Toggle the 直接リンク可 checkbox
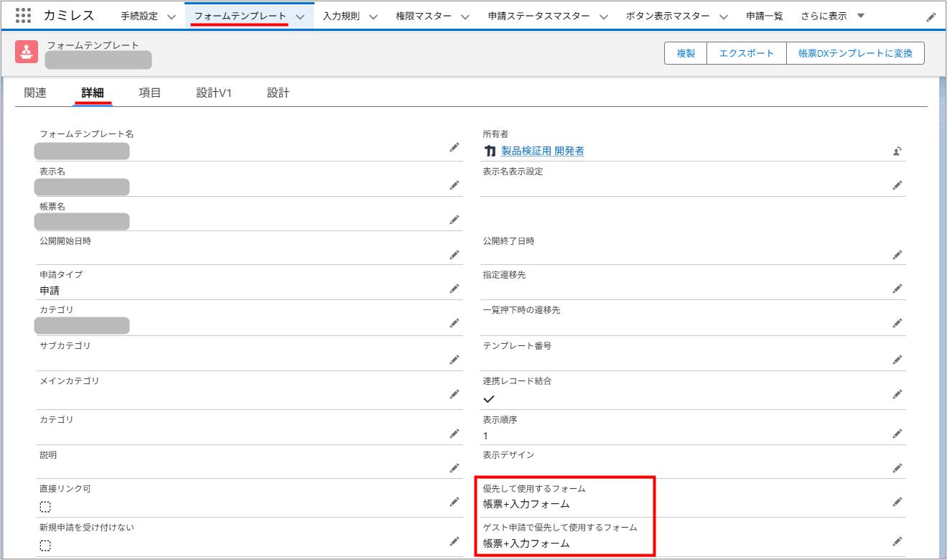 click(45, 506)
